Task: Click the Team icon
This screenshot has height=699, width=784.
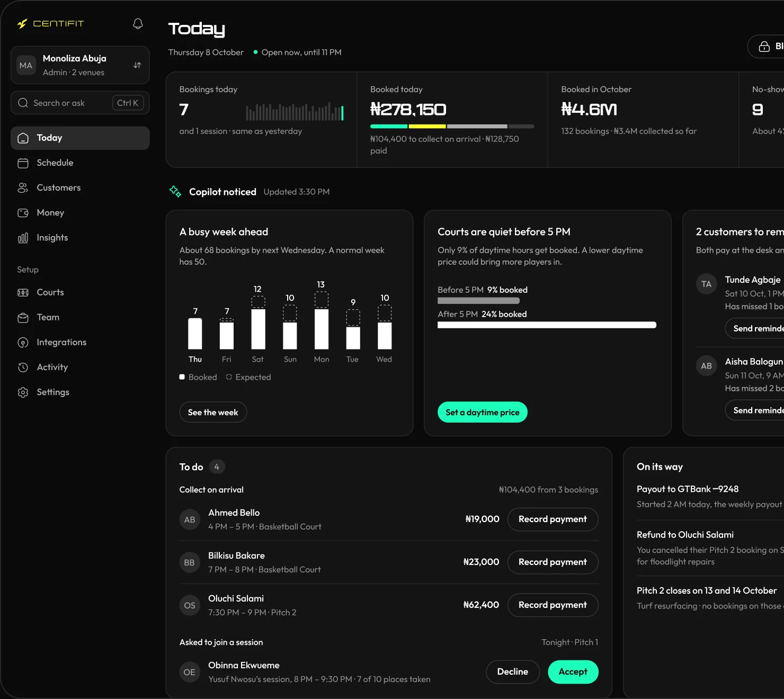Action: coord(23,317)
